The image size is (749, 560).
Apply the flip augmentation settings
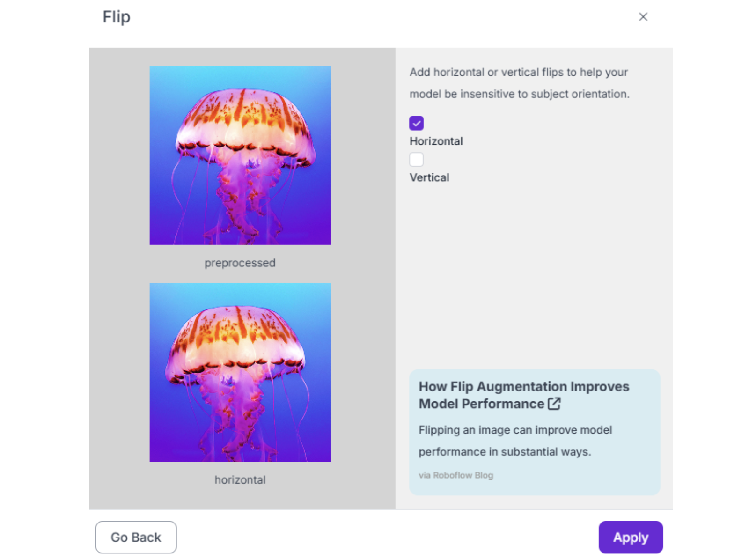(630, 537)
